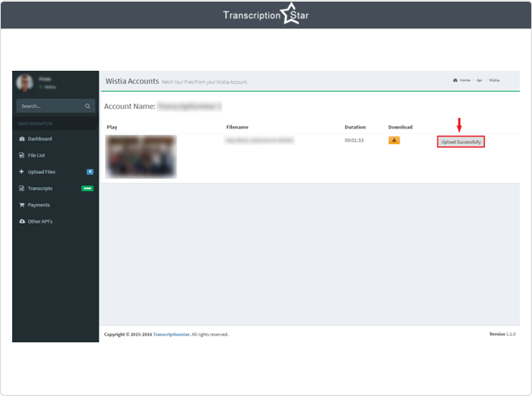Click the Filename column header
This screenshot has height=396, width=532.
pyautogui.click(x=238, y=127)
